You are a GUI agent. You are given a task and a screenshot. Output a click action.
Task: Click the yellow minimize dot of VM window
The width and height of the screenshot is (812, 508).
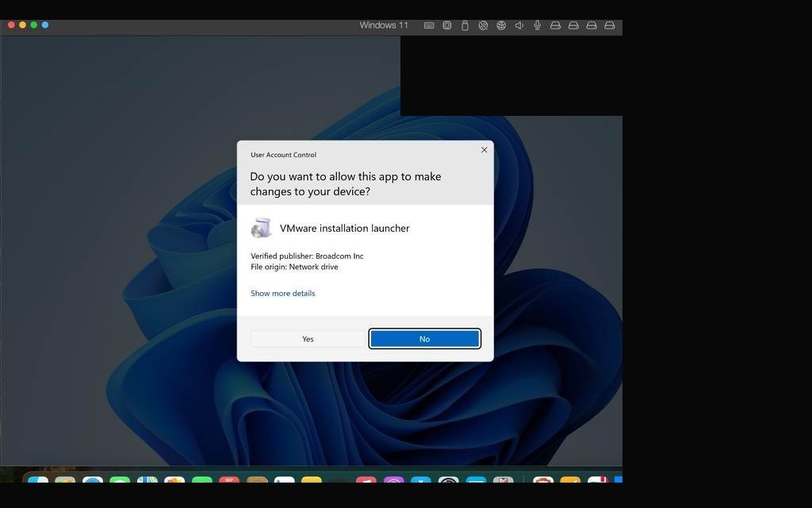click(22, 25)
